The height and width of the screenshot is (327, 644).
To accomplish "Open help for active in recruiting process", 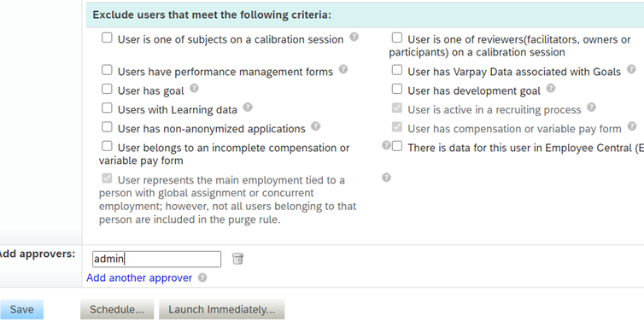I will pos(591,108).
